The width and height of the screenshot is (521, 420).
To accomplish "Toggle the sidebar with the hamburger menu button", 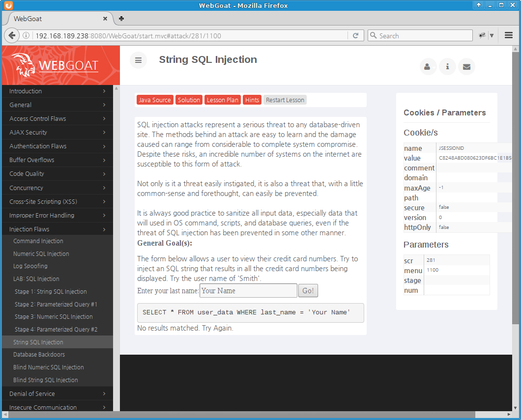I will pyautogui.click(x=138, y=60).
